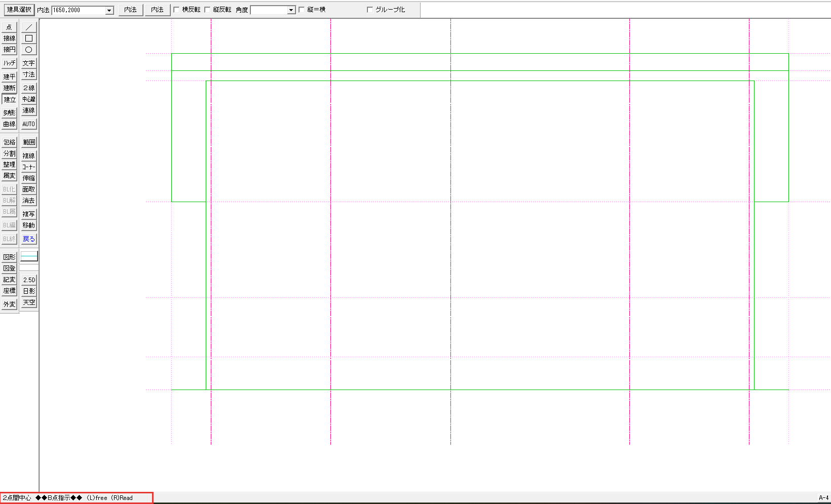This screenshot has width=831, height=504.
Task: Select the 文字 text tool
Action: click(x=29, y=63)
